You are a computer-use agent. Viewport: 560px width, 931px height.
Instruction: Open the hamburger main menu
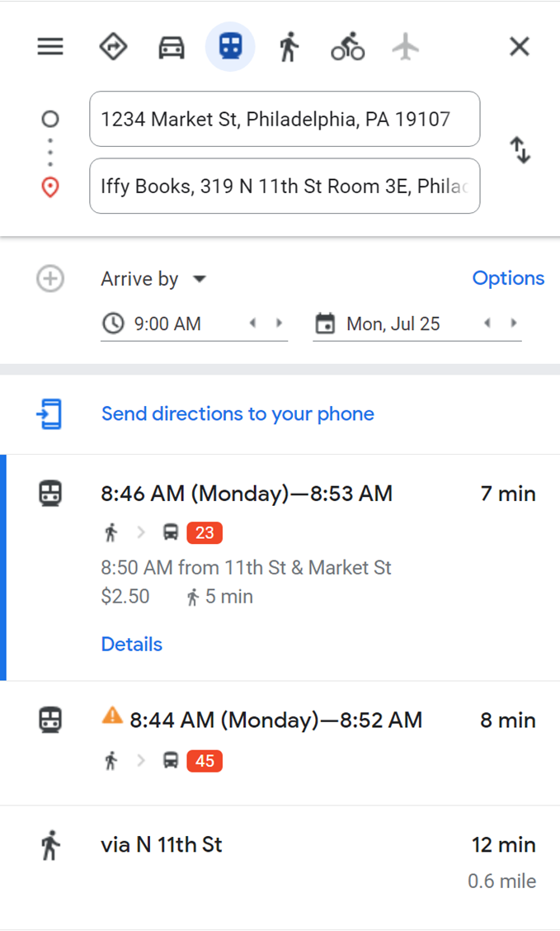pos(50,47)
